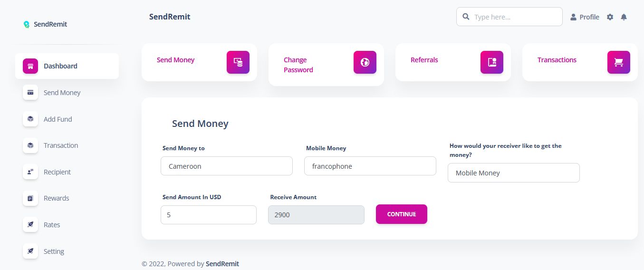Viewport: 644px width, 270px height.
Task: Focus the Send Amount In USD field
Action: (209, 215)
